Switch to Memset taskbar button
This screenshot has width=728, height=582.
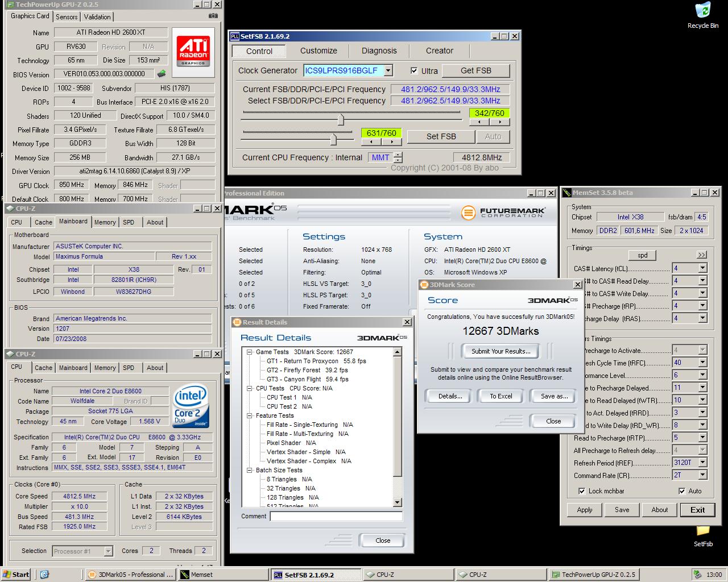[222, 575]
